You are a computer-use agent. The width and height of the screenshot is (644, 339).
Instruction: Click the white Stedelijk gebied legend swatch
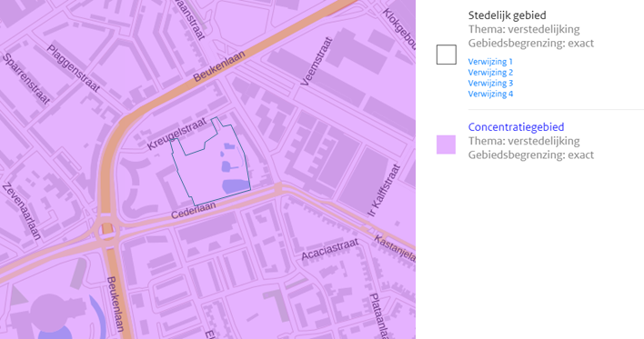[446, 55]
